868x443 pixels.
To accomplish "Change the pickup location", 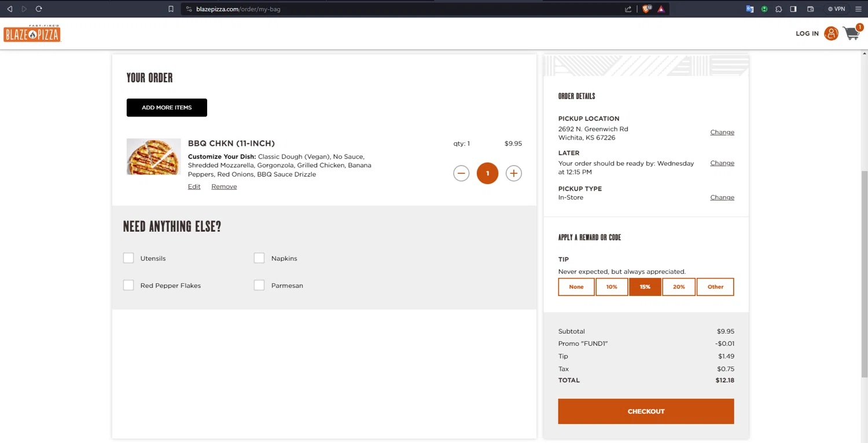I will pos(722,132).
